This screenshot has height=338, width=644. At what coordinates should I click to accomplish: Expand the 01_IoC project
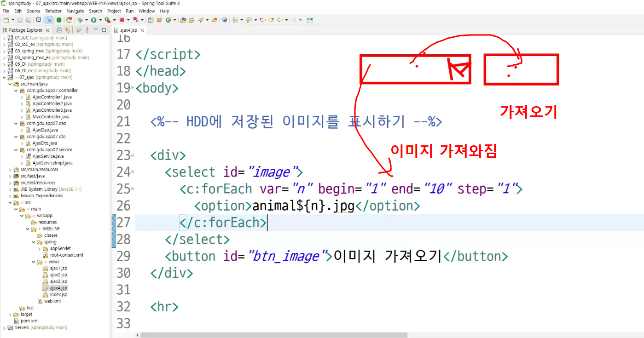pos(4,38)
